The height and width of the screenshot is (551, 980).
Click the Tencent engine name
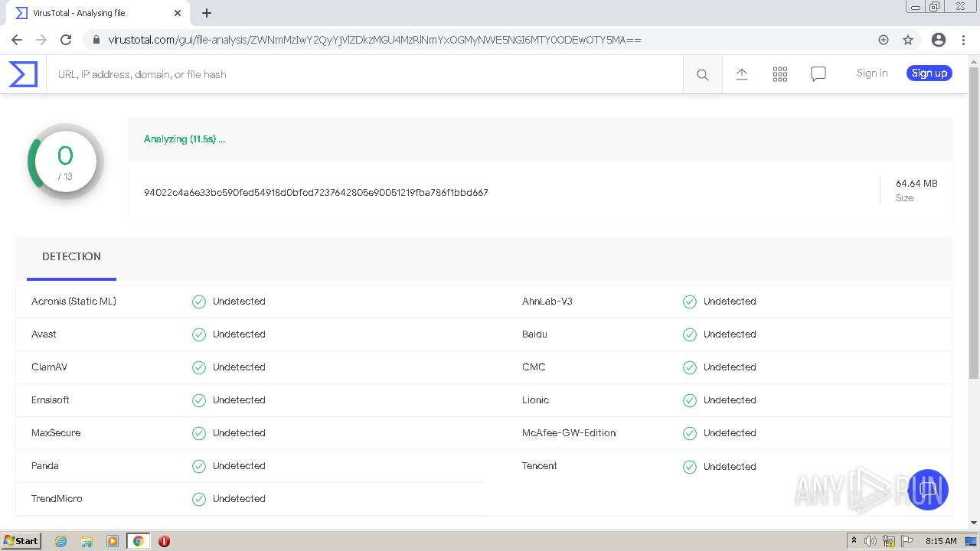point(540,465)
